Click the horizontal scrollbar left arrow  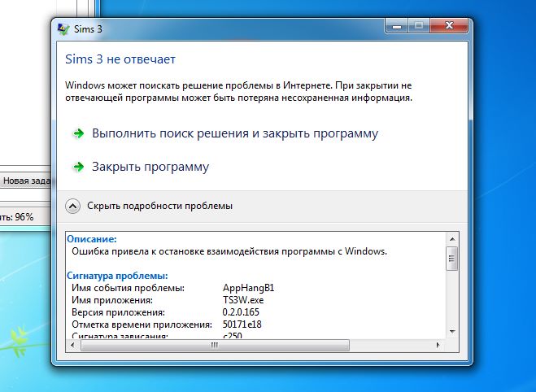(x=72, y=345)
